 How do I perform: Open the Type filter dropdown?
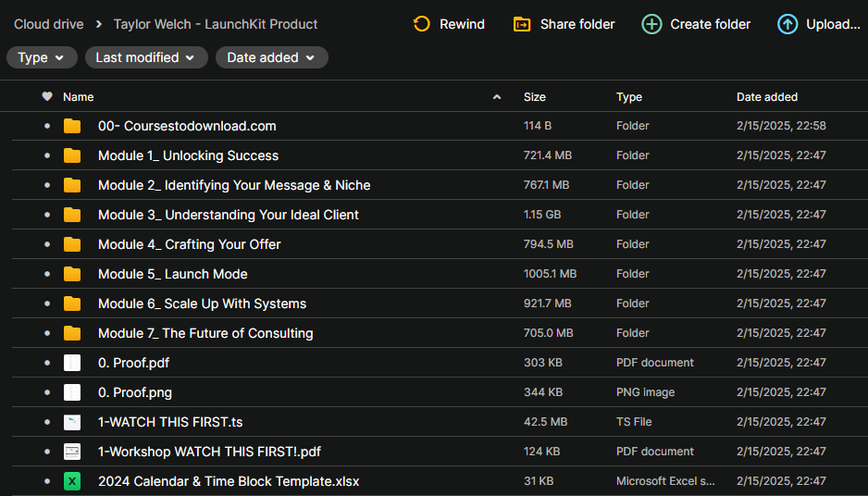click(x=42, y=57)
